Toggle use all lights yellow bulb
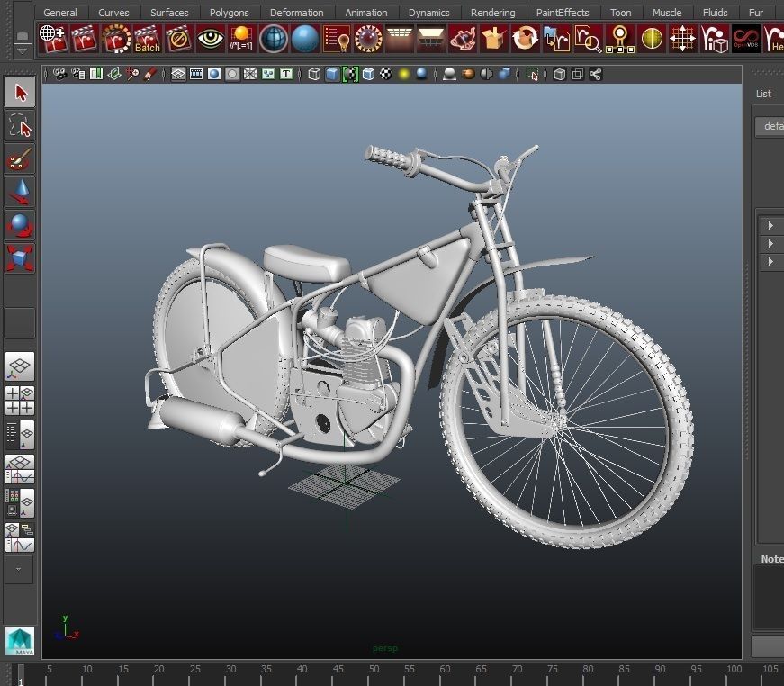 (x=404, y=75)
